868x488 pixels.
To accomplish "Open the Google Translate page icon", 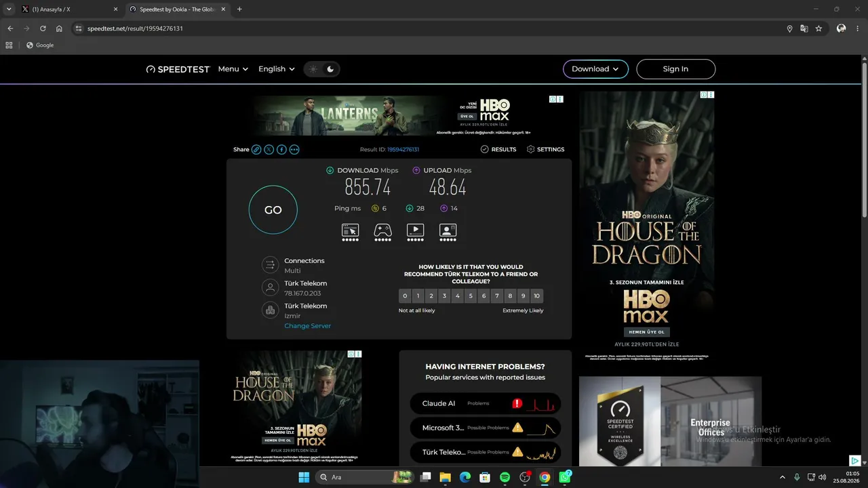I will 804,28.
